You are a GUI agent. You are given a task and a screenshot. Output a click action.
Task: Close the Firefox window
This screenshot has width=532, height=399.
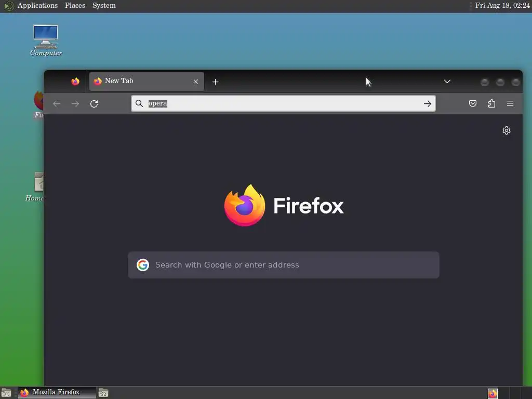(515, 82)
